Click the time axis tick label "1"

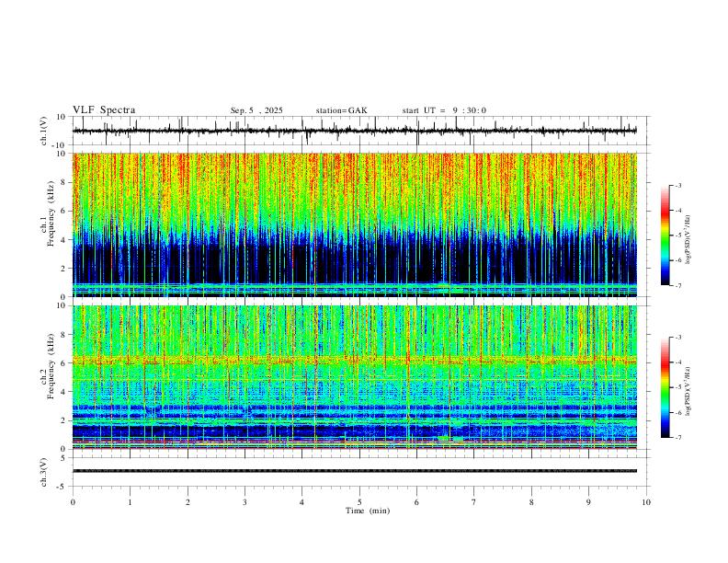130,502
